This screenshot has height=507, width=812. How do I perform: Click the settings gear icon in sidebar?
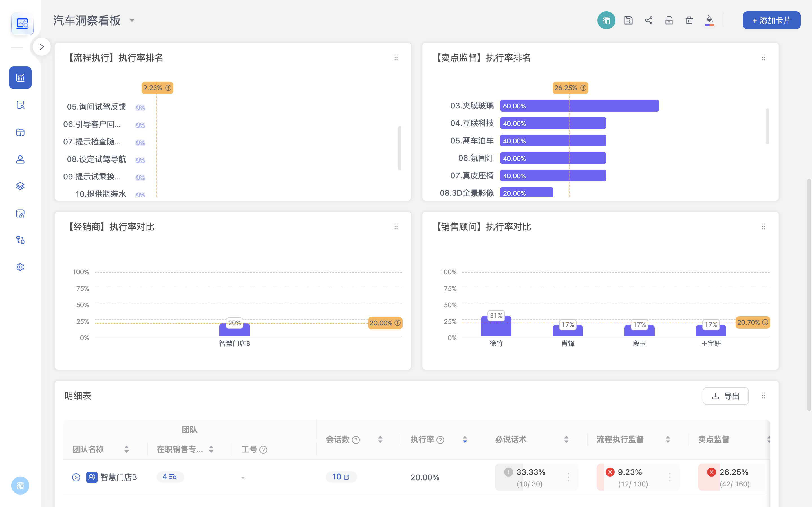[x=21, y=267]
